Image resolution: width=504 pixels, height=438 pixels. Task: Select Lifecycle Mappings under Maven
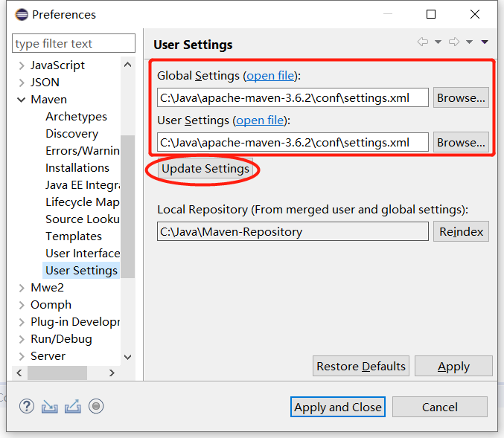click(83, 202)
